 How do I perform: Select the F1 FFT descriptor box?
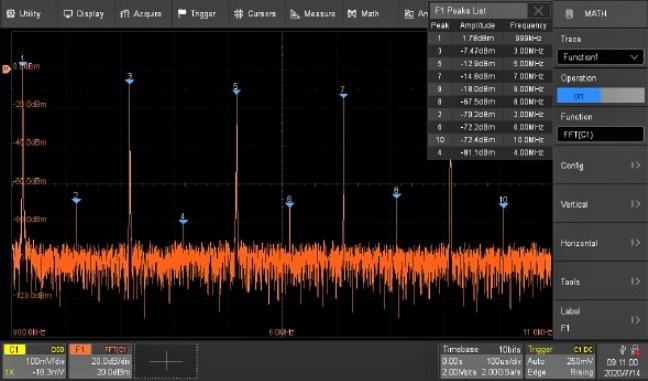(100, 361)
